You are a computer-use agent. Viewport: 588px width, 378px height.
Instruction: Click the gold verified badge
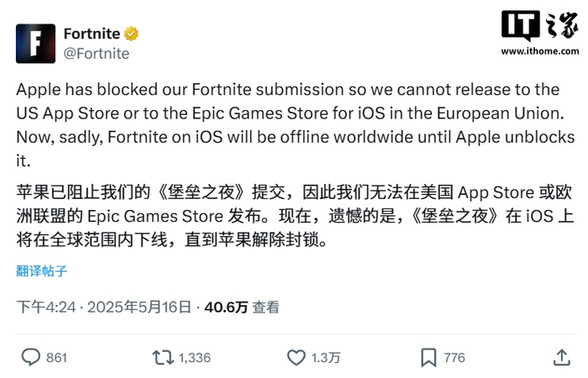click(131, 34)
